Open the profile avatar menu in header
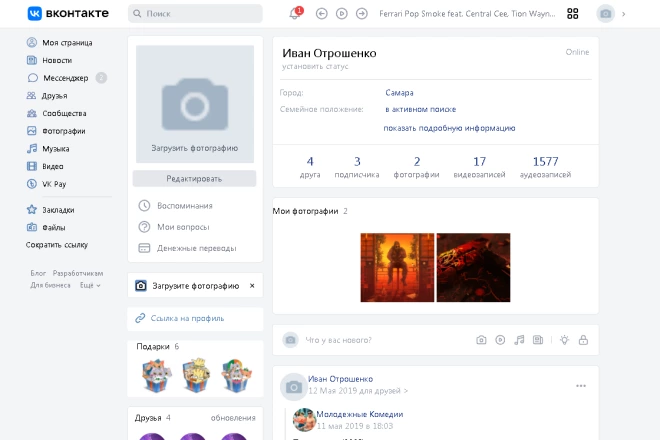 pyautogui.click(x=605, y=14)
